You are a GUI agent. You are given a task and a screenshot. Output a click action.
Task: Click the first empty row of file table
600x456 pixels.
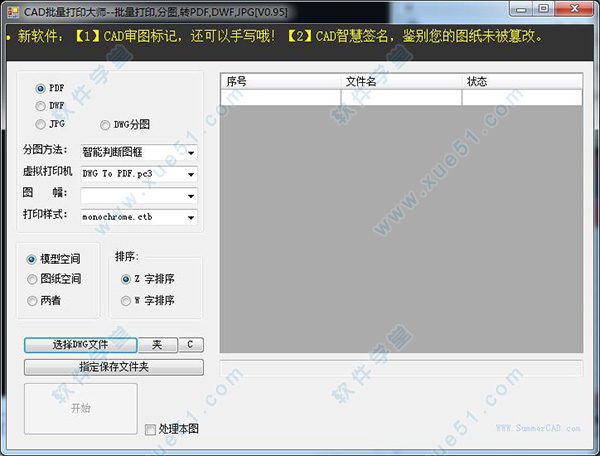[x=401, y=98]
